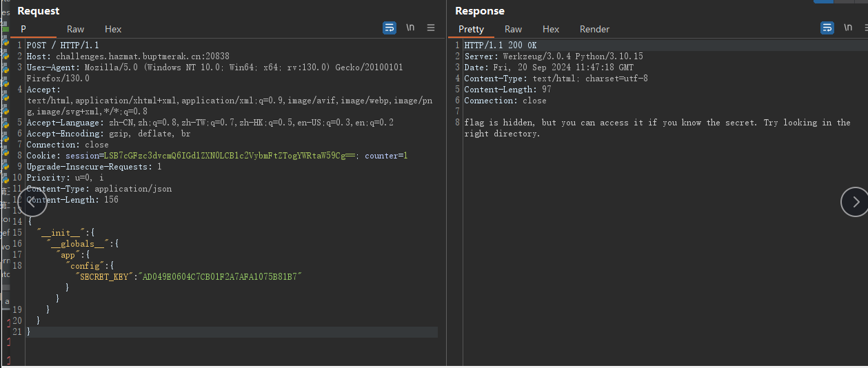Click the "SECRET_KEY" JSON key

tap(104, 277)
